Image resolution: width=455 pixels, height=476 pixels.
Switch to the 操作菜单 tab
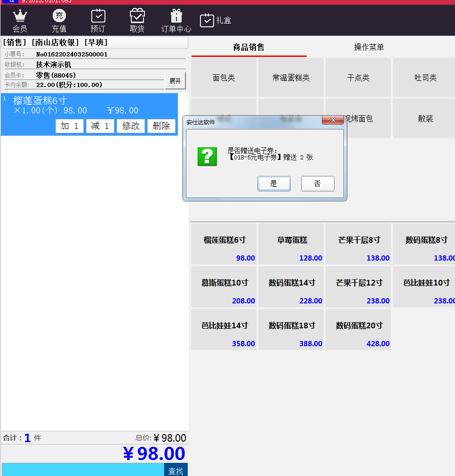point(369,47)
